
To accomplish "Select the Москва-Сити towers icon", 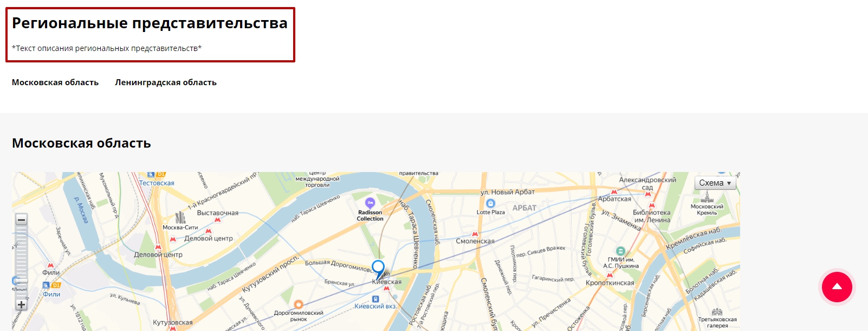I will (x=180, y=218).
